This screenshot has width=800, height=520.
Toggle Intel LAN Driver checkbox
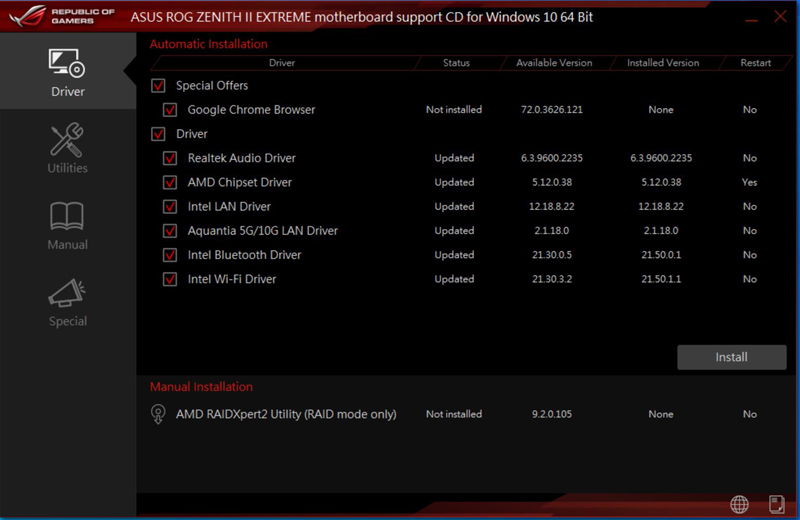point(170,207)
